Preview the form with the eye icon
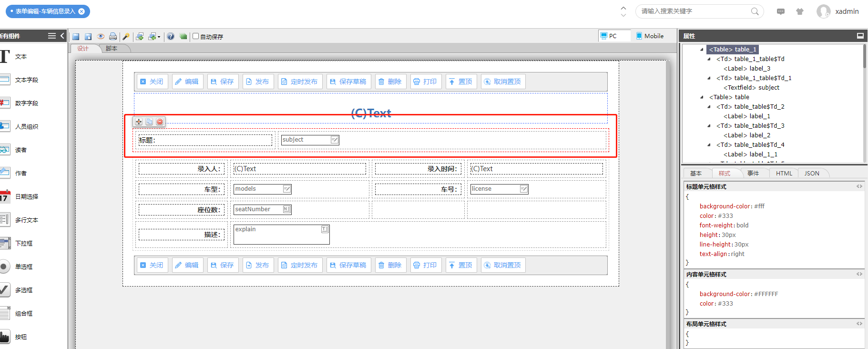The height and width of the screenshot is (349, 868). click(101, 36)
